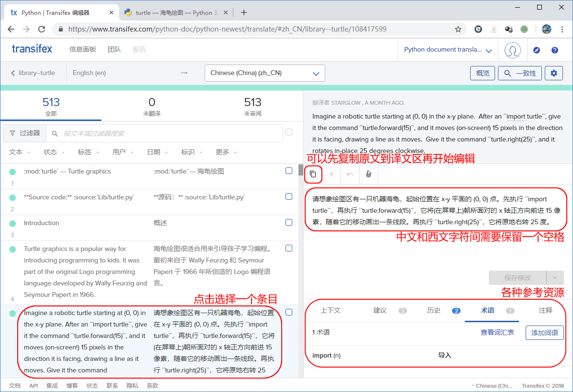Expand the save options arrow beside 保存修改
Viewport: 573px width, 392px height.
555,278
